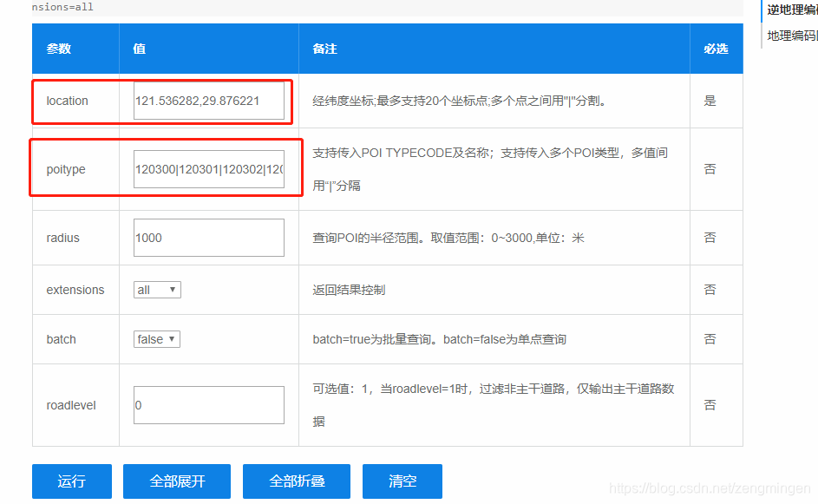Click the 查询POI的半径范围 description text
Viewport: 818px width, 504px height.
[x=448, y=238]
